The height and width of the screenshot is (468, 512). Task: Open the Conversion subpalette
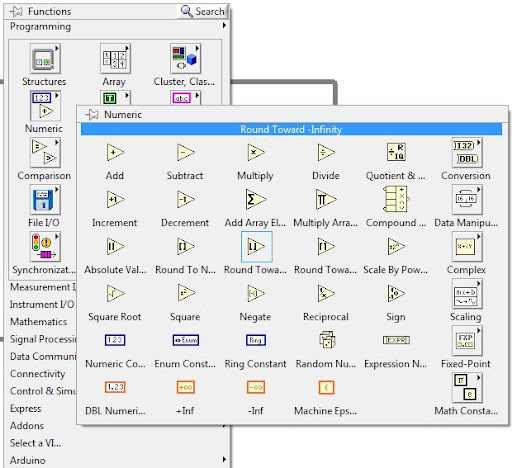(467, 153)
